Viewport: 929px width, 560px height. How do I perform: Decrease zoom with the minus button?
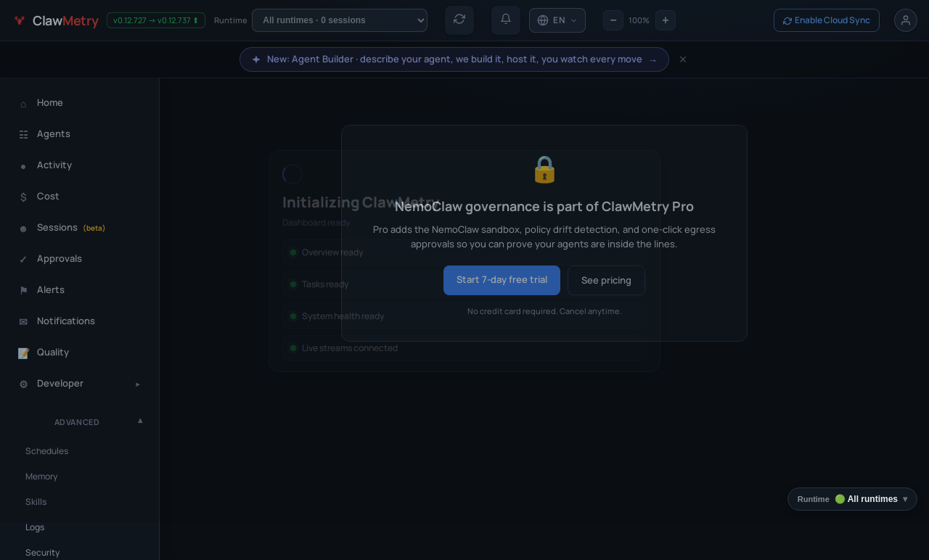(613, 20)
